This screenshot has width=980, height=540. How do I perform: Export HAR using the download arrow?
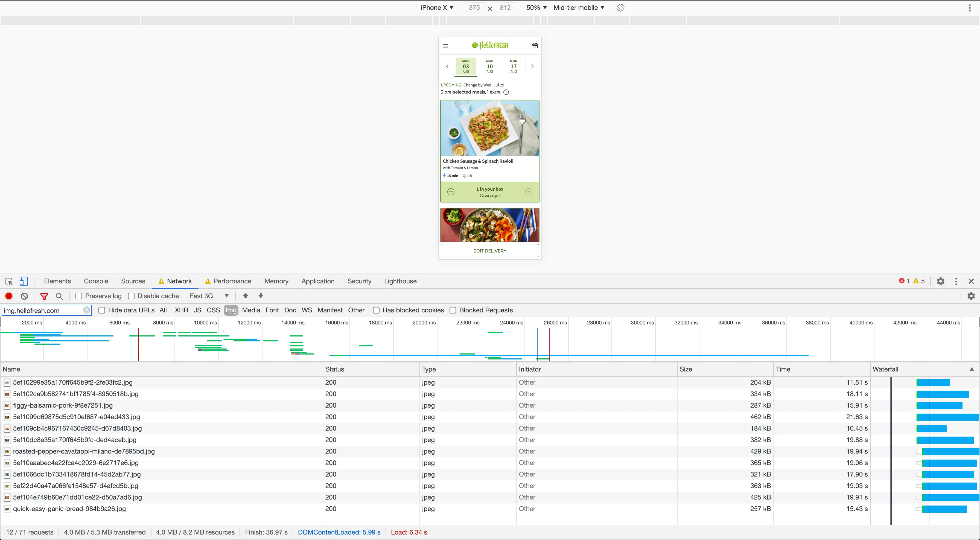[261, 296]
